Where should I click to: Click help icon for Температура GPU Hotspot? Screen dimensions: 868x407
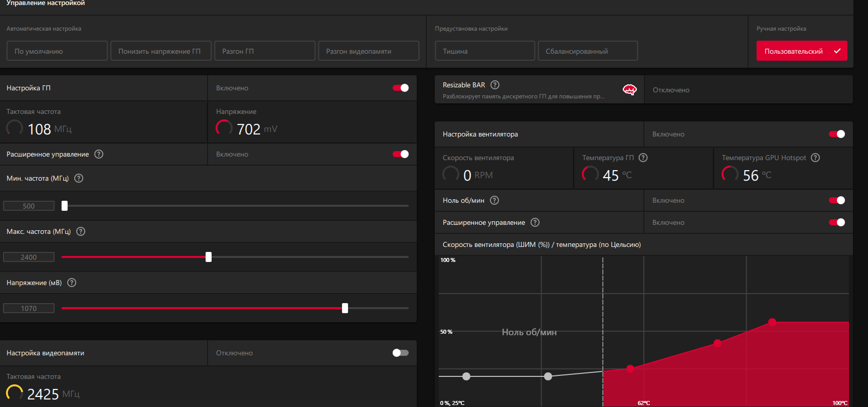(815, 158)
